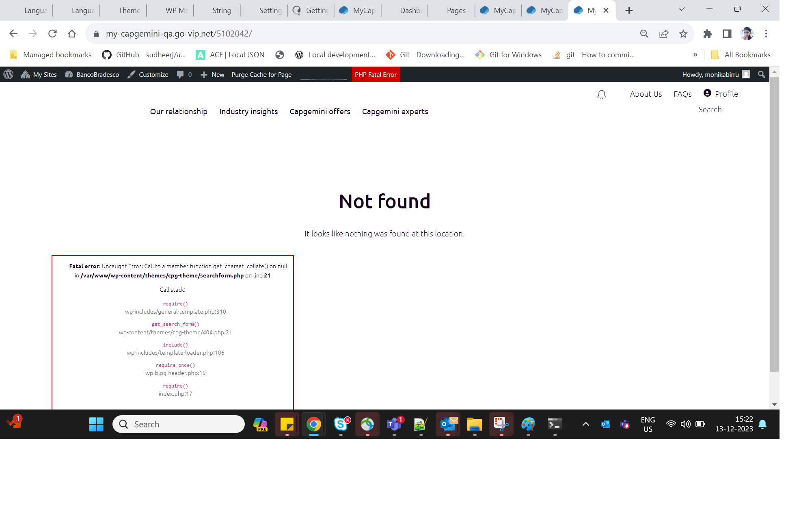Bookmark this page with the star icon
The width and height of the screenshot is (812, 522).
click(683, 34)
